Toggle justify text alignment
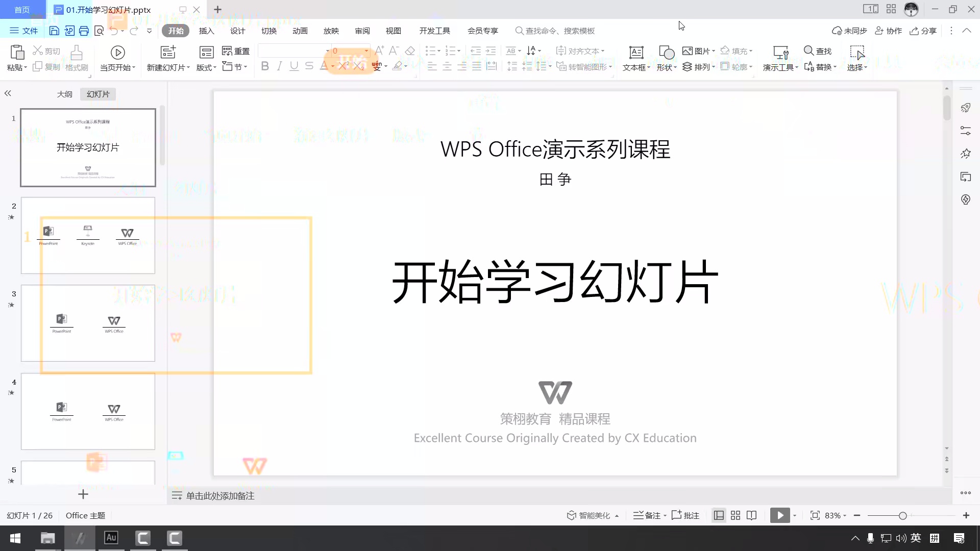Screen dimensions: 980x551 (477, 66)
